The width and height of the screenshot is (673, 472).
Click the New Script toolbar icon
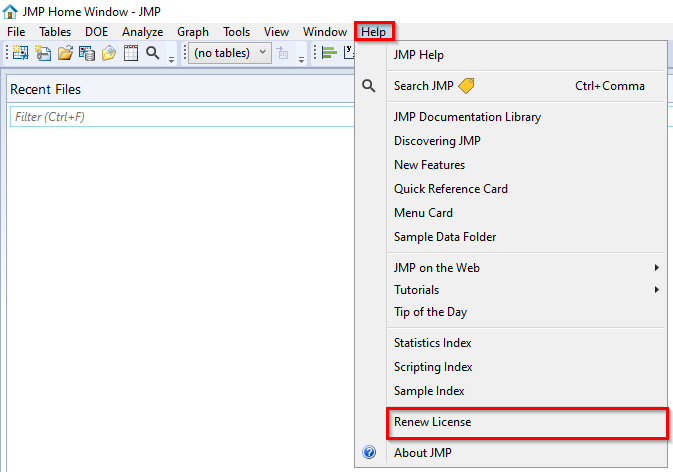43,53
